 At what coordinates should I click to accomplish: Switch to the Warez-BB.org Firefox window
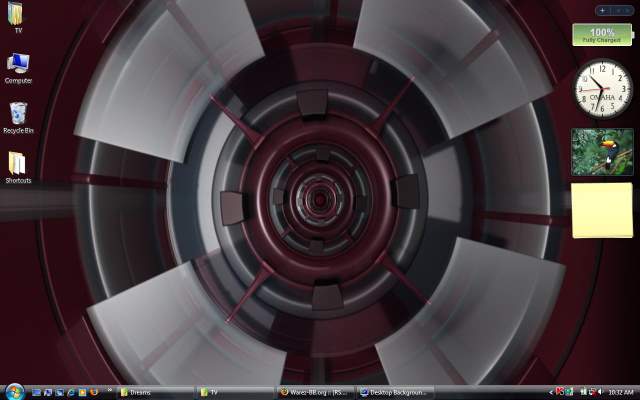(314, 393)
